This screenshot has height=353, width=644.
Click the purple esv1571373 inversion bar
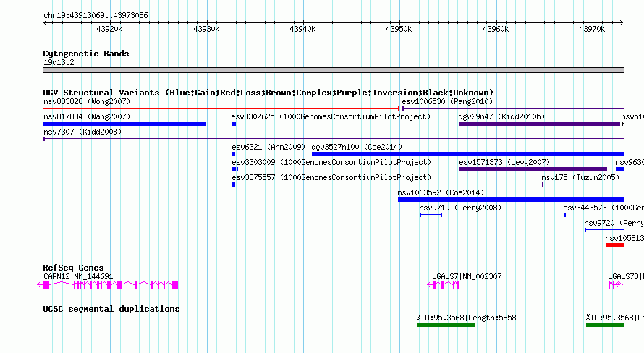pos(533,169)
